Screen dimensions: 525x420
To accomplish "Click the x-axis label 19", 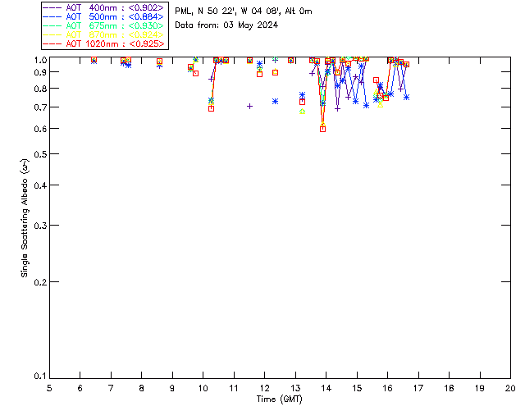I will coord(480,388).
